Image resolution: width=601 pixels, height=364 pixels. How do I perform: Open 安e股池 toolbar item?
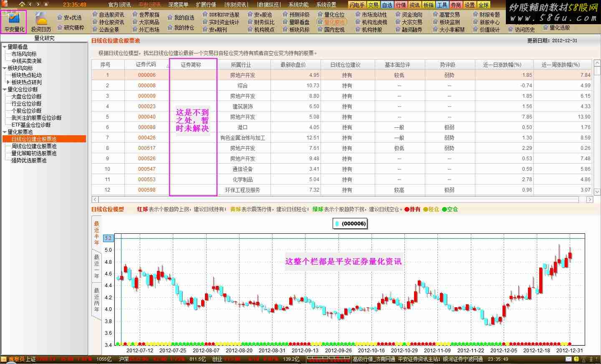(260, 15)
